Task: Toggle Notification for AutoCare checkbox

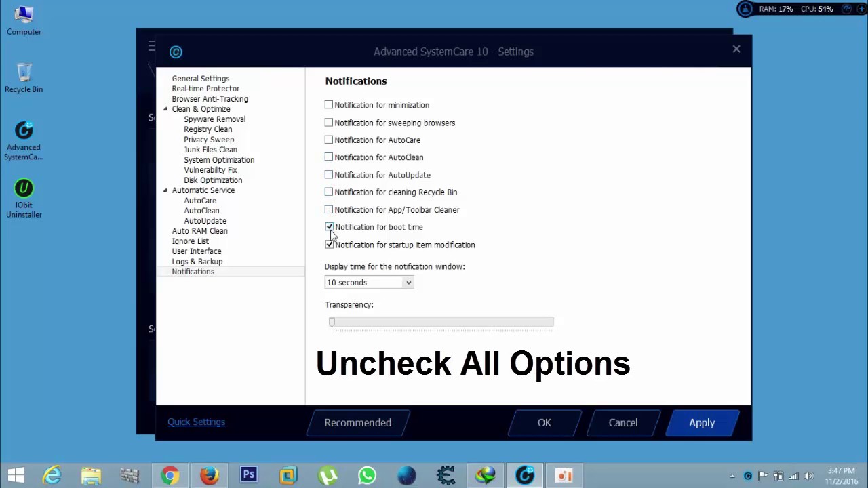Action: click(329, 140)
